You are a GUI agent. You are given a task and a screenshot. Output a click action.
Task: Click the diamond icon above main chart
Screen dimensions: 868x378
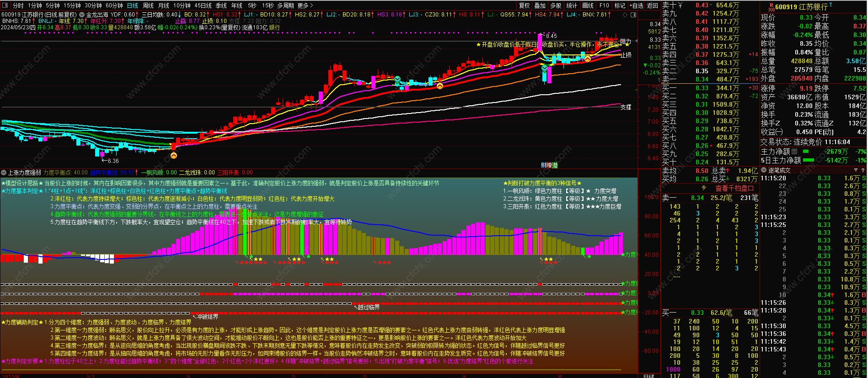tap(625, 15)
